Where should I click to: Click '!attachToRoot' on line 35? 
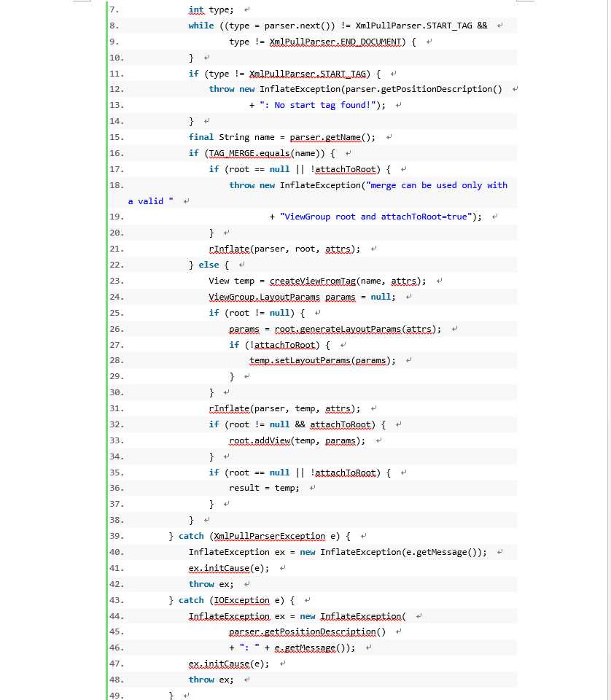click(x=343, y=472)
